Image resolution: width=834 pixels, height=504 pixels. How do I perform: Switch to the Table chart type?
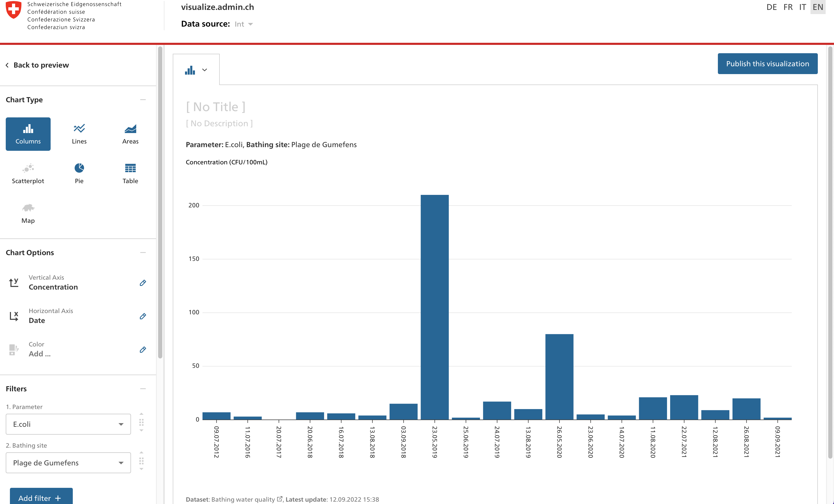coord(130,173)
